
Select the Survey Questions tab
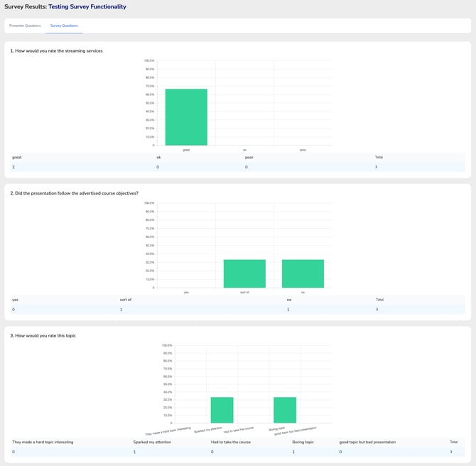click(64, 26)
